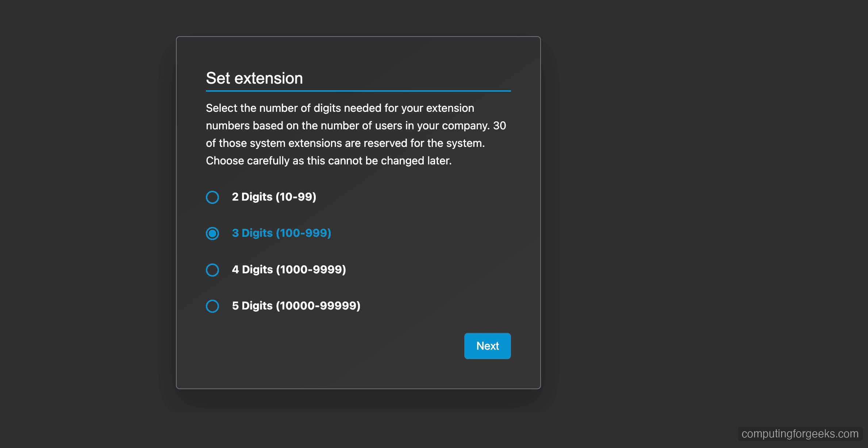
Task: Proceed to the next setup step
Action: click(487, 346)
